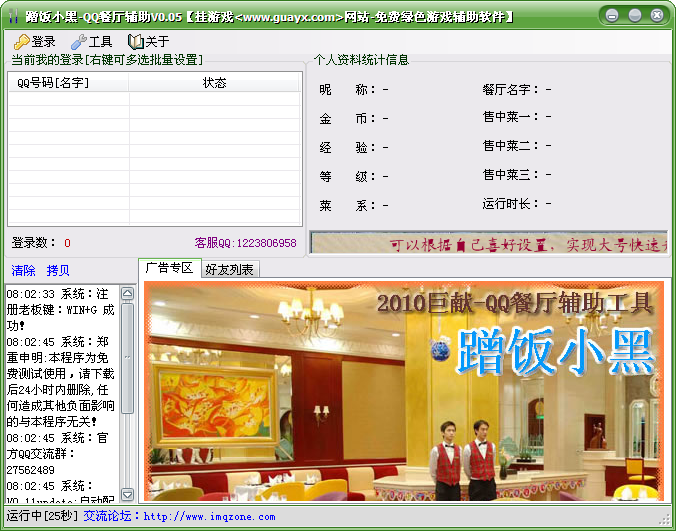Viewport: 676px width, 531px height.
Task: Click the 等级 field label
Action: click(x=347, y=177)
